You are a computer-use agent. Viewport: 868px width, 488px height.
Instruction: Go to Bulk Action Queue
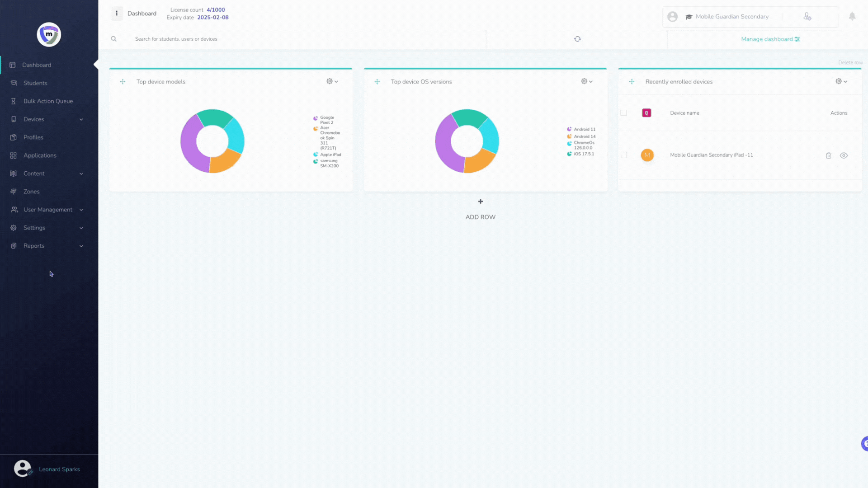pyautogui.click(x=48, y=101)
